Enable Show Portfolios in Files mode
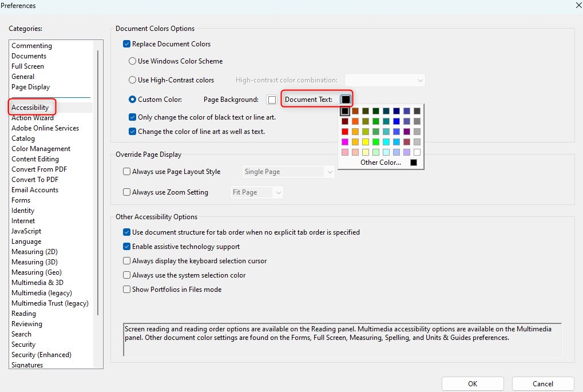Viewport: 583px width, 392px height. (126, 289)
